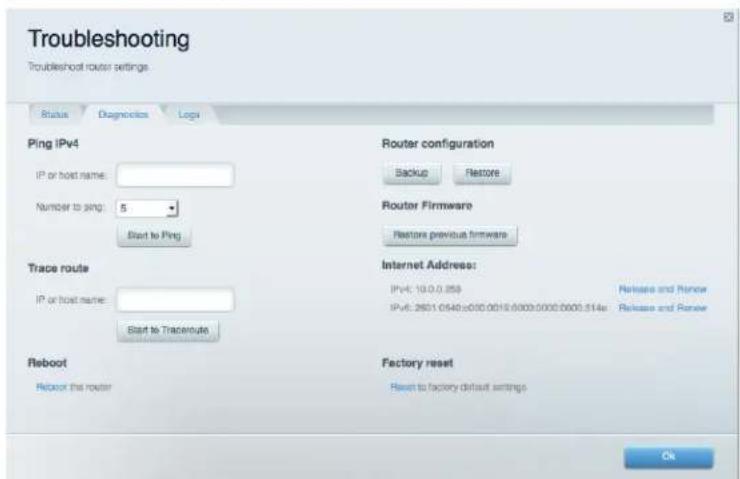This screenshot has height=479, width=740.
Task: Click the Reset to factory default link
Action: pyautogui.click(x=403, y=387)
